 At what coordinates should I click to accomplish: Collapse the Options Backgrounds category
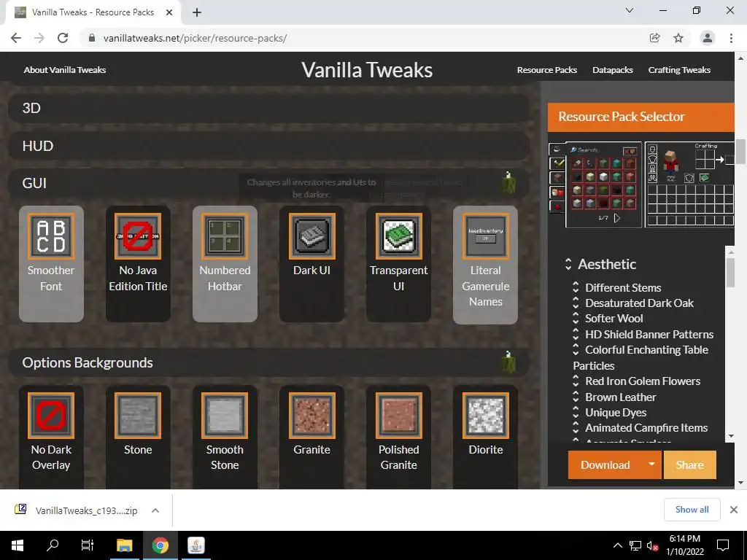(x=268, y=362)
